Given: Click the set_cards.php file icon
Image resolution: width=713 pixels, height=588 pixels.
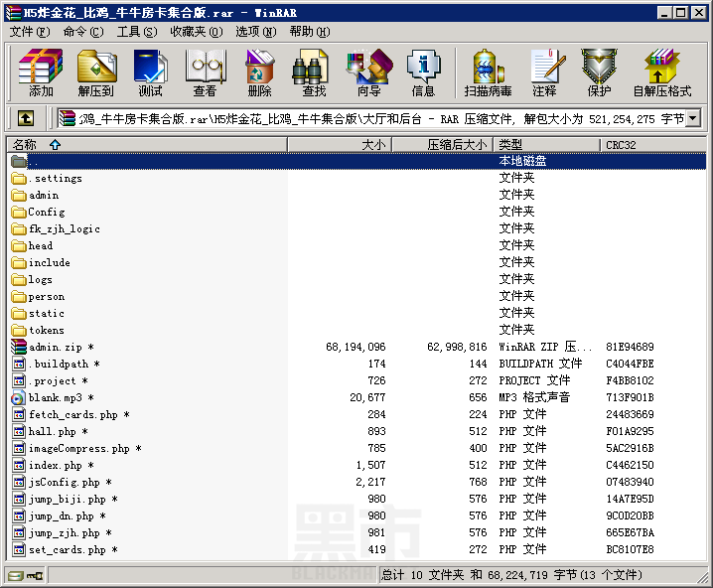Looking at the screenshot, I should (x=19, y=550).
